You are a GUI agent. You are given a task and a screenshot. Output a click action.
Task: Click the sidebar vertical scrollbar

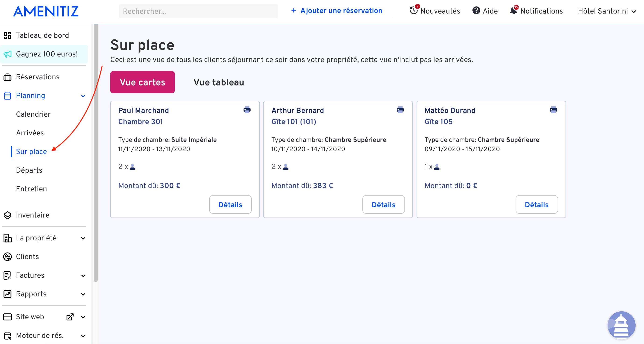tap(96, 153)
